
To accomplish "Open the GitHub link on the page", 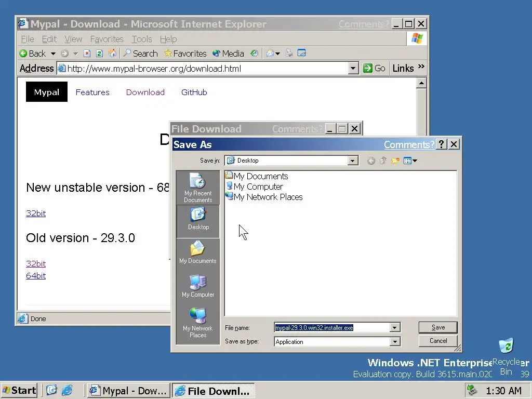I will tap(194, 92).
